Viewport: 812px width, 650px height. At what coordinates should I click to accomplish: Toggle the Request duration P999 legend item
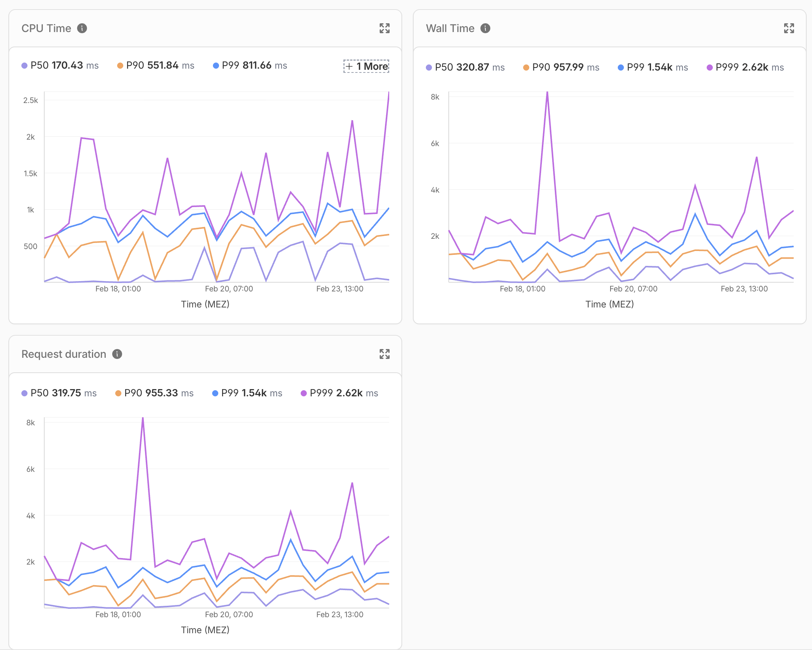340,393
